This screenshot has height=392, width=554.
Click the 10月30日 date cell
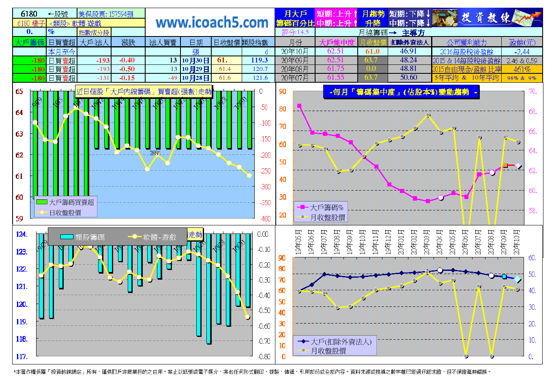[x=195, y=60]
